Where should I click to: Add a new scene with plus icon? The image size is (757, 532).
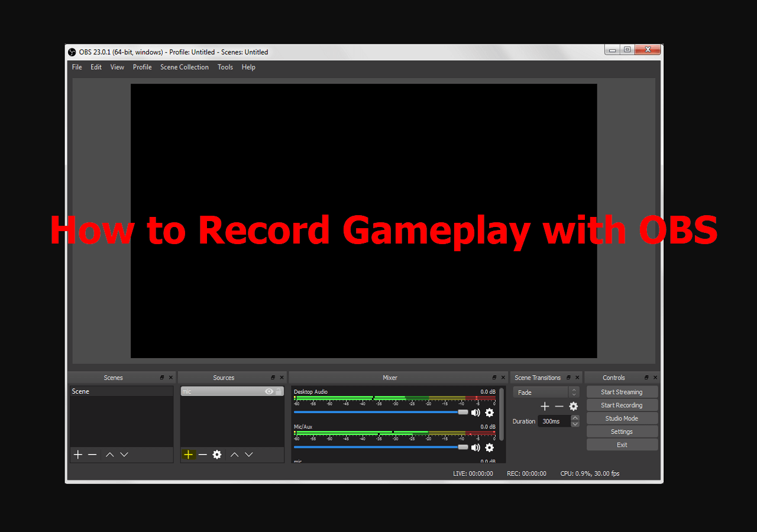pyautogui.click(x=78, y=455)
